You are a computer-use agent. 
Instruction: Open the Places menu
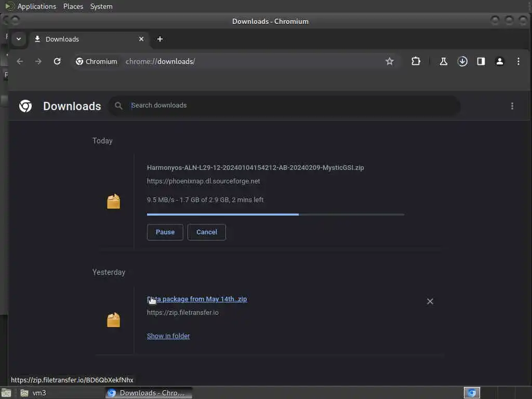pos(73,6)
